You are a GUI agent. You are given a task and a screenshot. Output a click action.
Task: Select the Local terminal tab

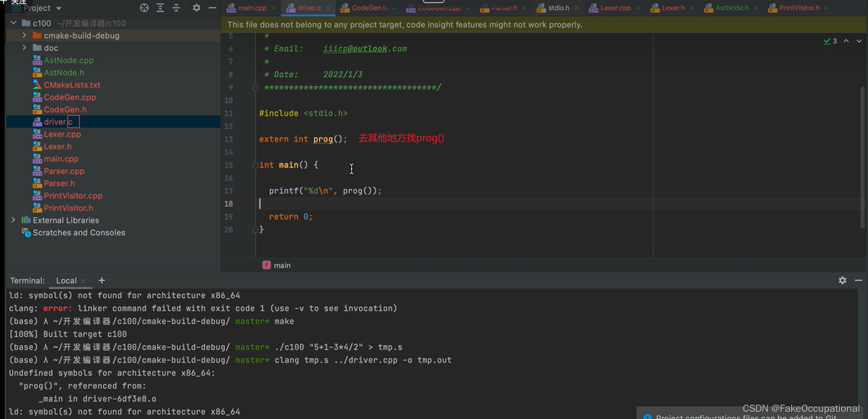coord(66,281)
